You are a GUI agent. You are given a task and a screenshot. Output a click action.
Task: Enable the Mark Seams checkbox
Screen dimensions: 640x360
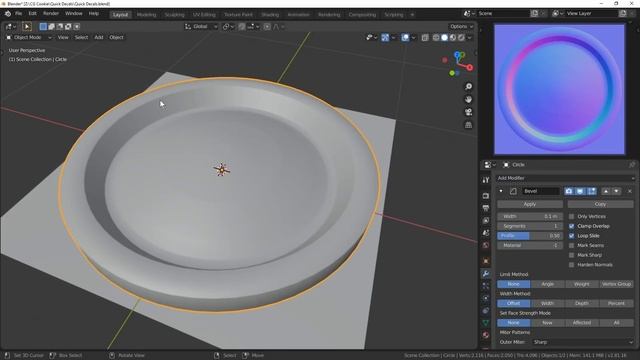pos(571,246)
